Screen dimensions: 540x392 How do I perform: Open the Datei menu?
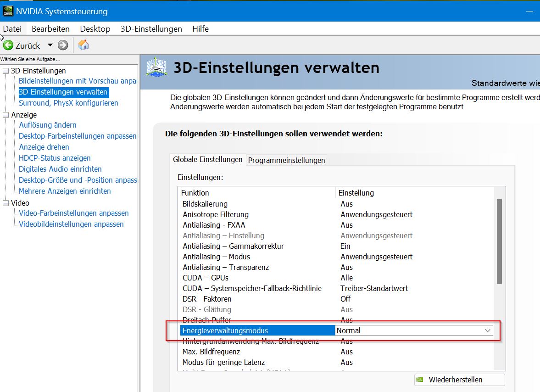(12, 28)
